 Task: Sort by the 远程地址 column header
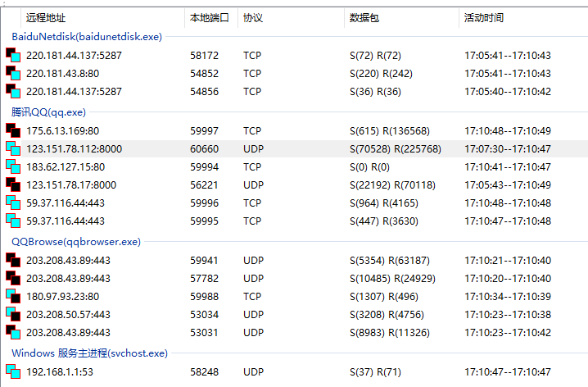click(46, 17)
